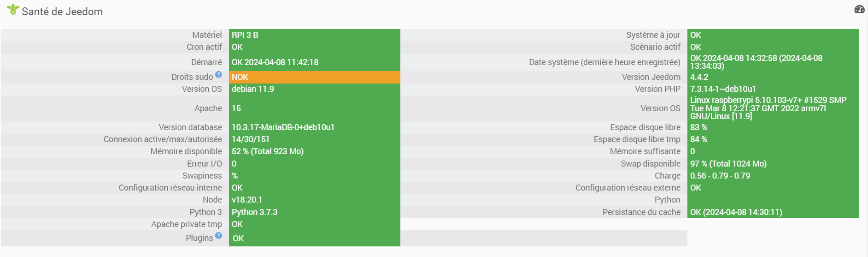Click the Node version v18.20.1 cell
Viewport: 868px width, 257px height.
[247, 200]
